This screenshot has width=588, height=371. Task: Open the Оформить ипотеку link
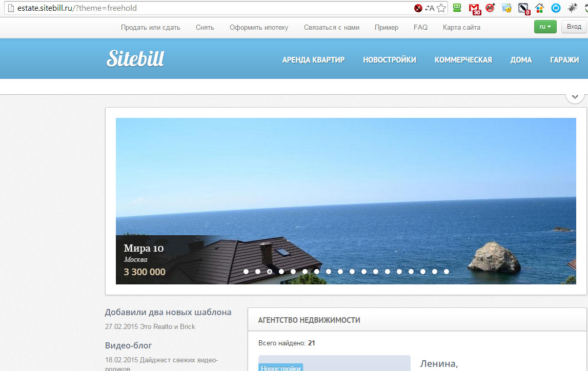pos(259,28)
